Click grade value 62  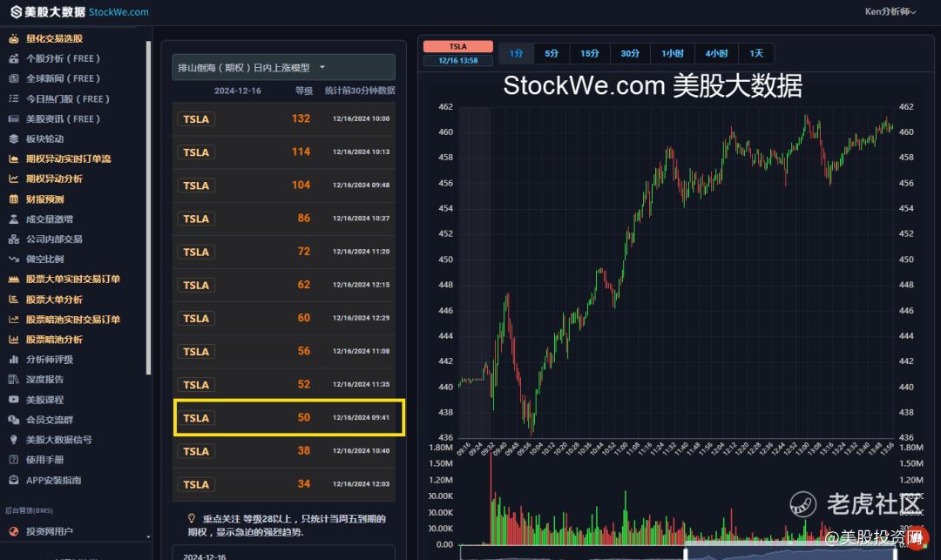(x=304, y=285)
